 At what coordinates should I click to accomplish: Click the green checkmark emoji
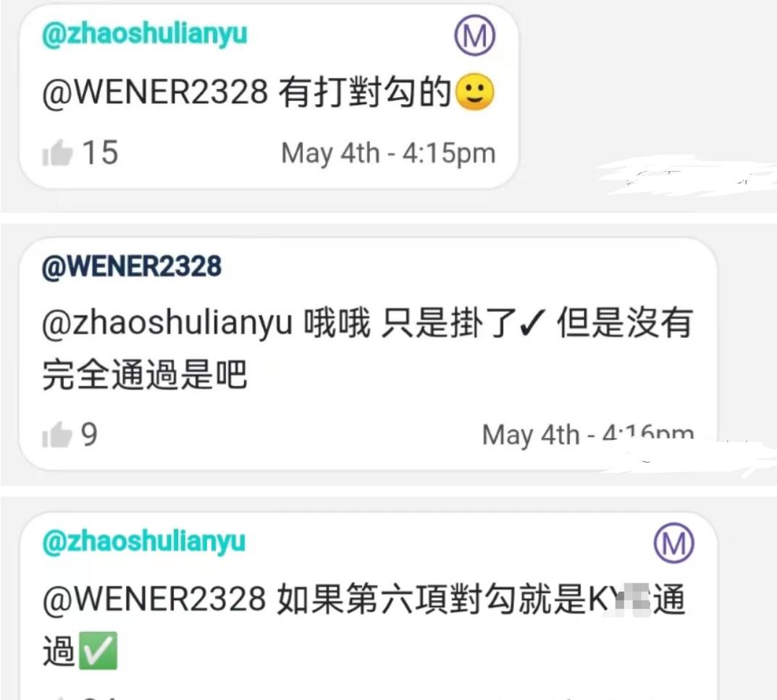98,651
